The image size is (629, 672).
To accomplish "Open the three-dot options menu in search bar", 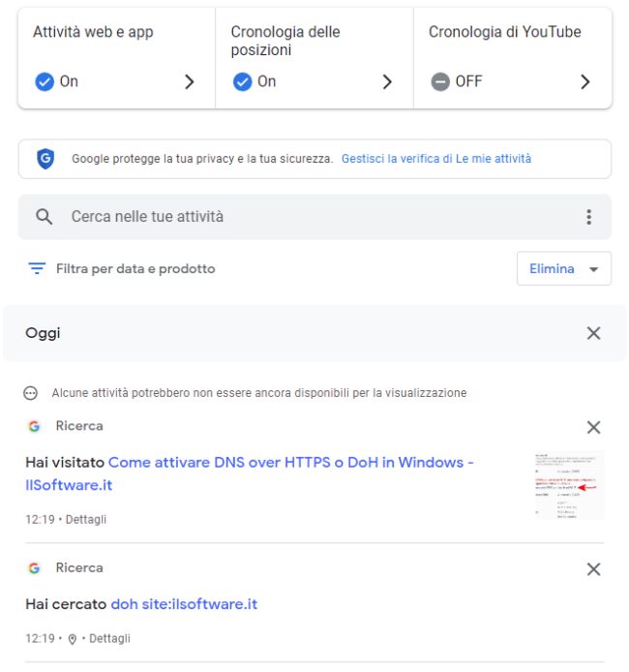I will coord(589,217).
